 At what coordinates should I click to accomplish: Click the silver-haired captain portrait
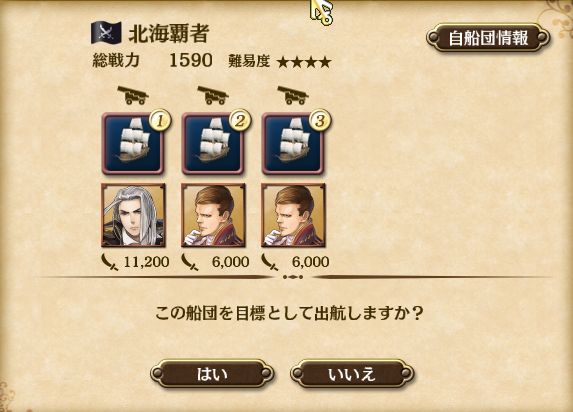(x=133, y=215)
